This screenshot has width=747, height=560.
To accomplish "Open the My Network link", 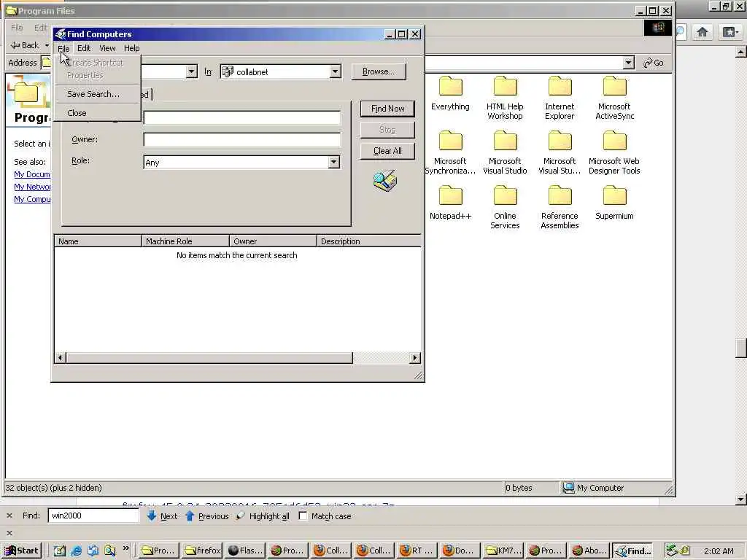I will click(32, 187).
